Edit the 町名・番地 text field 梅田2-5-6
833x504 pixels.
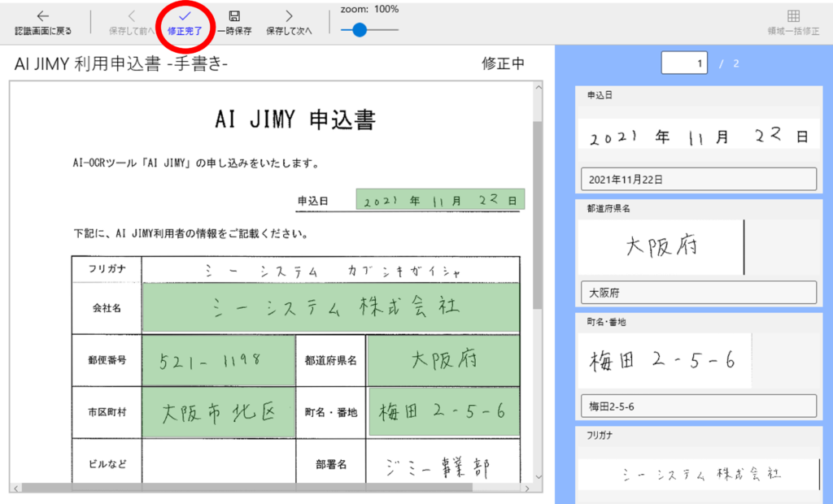[699, 406]
